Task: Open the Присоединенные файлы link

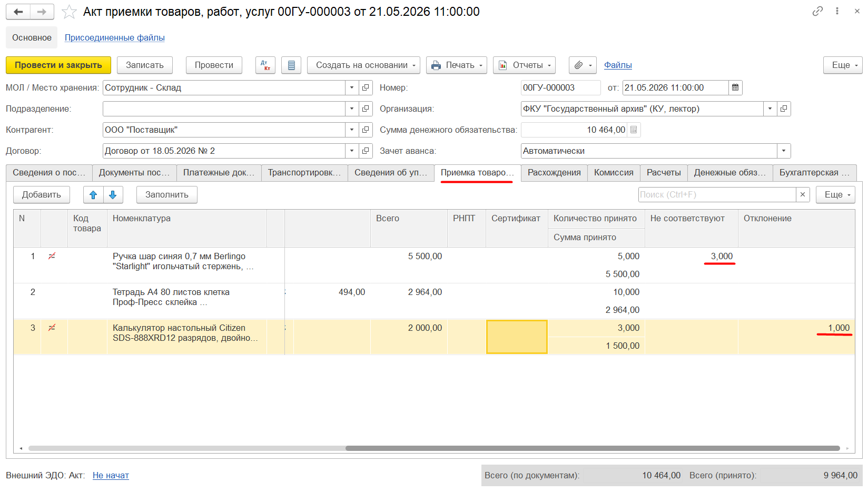Action: click(115, 37)
